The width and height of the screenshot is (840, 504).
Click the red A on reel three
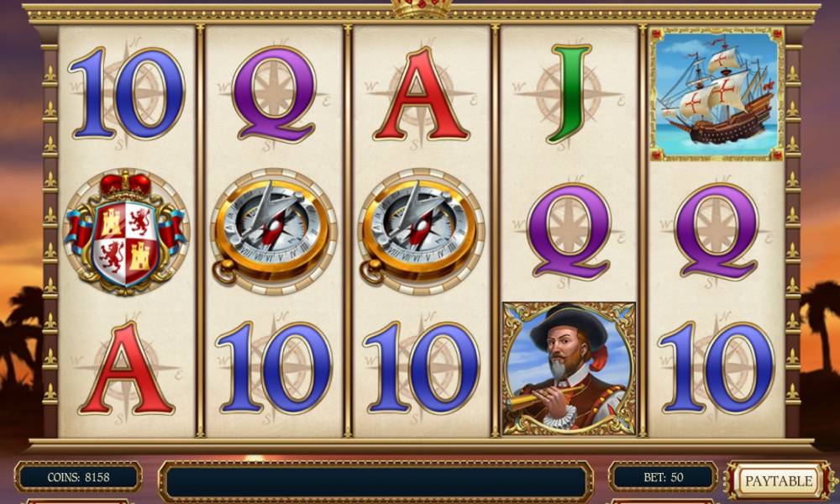[421, 94]
